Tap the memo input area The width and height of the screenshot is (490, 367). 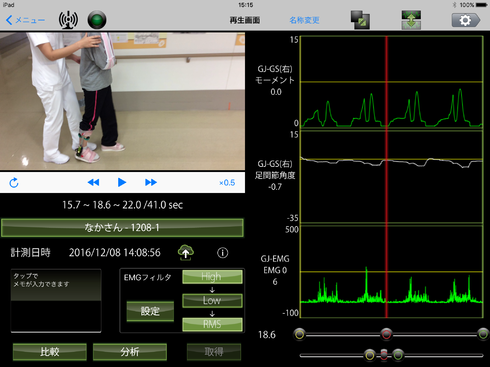coord(56,301)
